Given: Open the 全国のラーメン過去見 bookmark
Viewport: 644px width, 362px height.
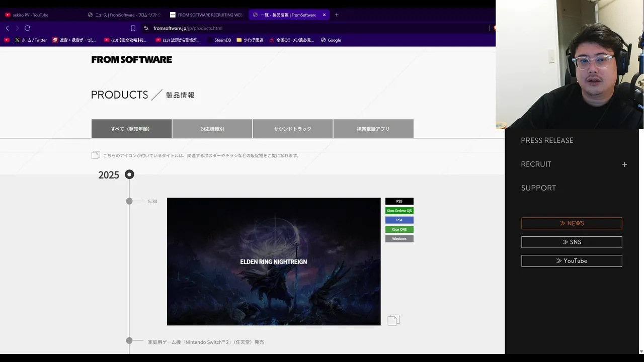Looking at the screenshot, I should point(292,40).
